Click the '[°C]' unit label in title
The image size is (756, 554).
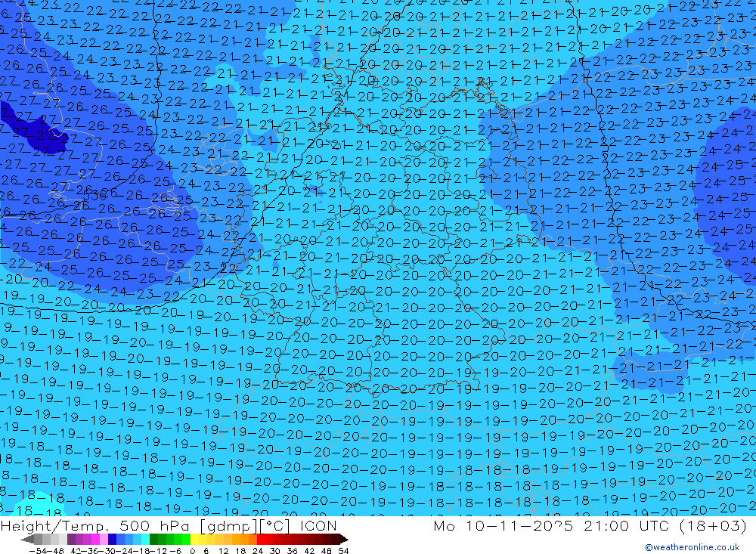pos(275,525)
